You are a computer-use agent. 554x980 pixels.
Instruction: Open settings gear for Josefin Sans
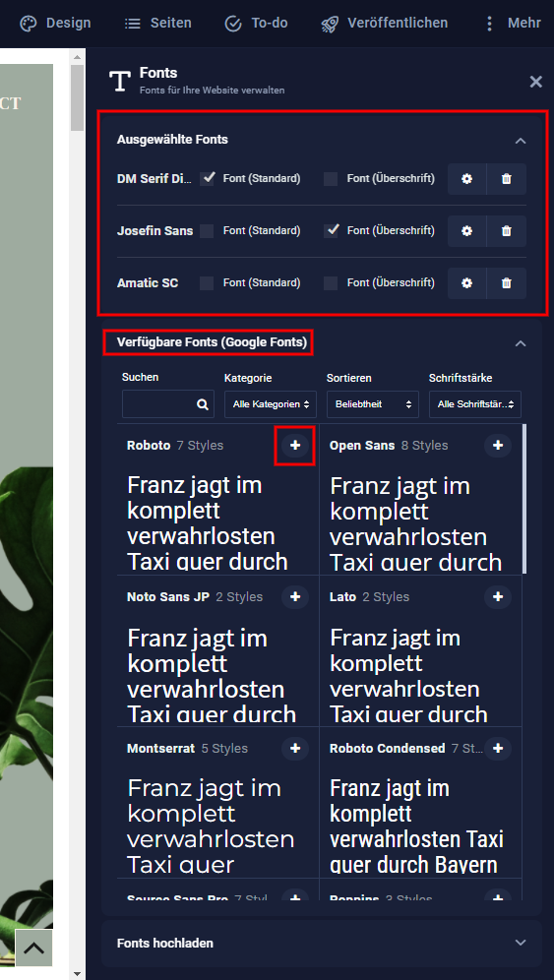point(466,230)
